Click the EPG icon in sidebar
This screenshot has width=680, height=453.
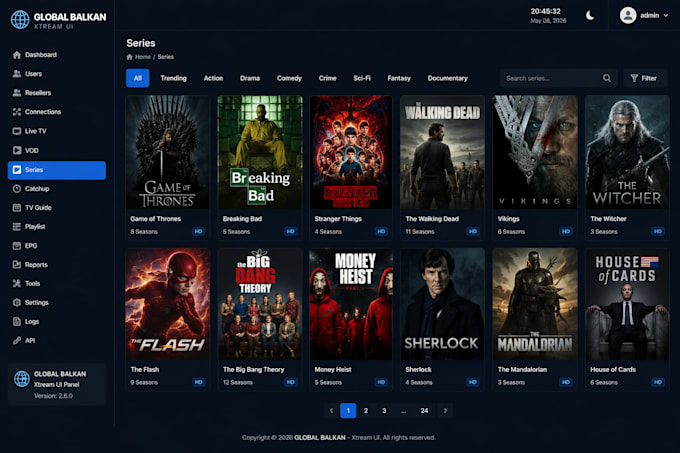click(17, 246)
